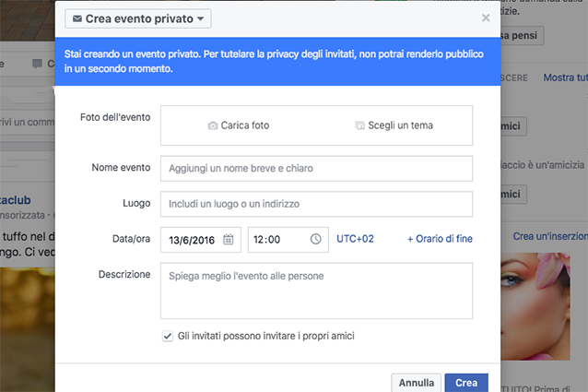Open the Crea evento privato dropdown

(137, 18)
